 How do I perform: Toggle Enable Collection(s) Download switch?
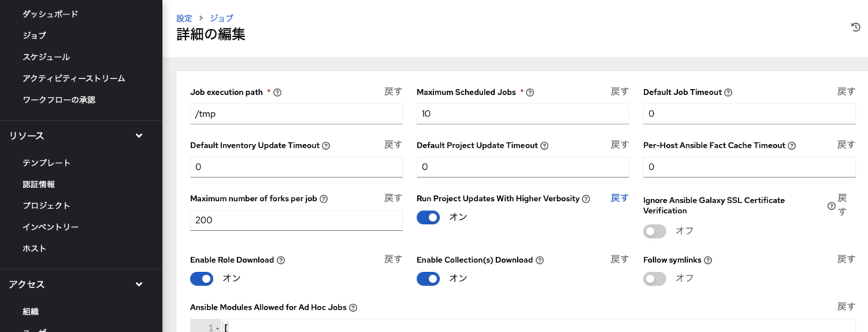[428, 278]
